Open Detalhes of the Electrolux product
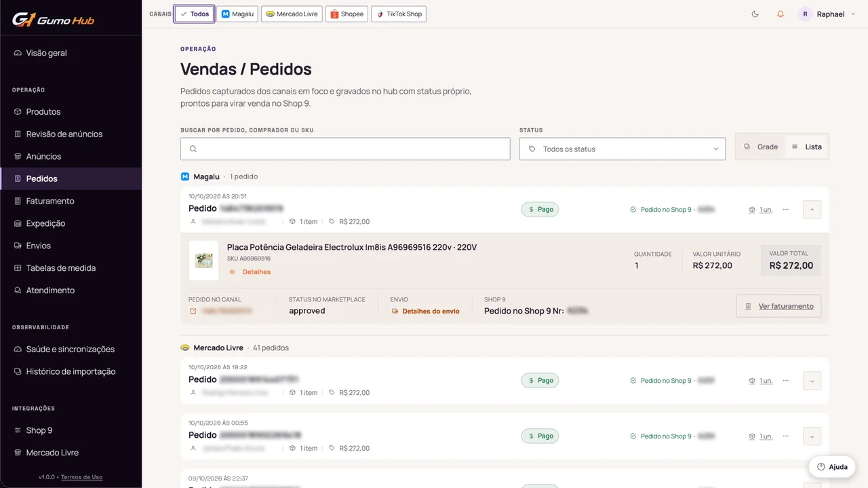 (250, 272)
